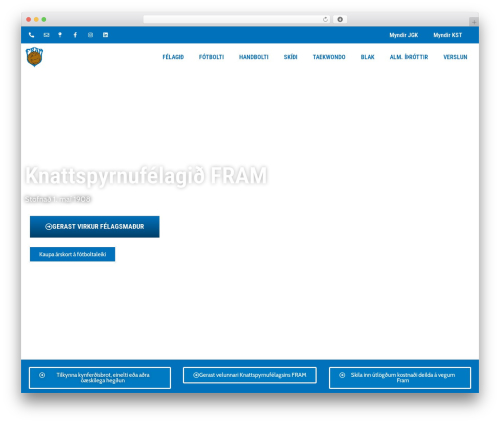Open the TAEKWONDO menu

tap(329, 57)
